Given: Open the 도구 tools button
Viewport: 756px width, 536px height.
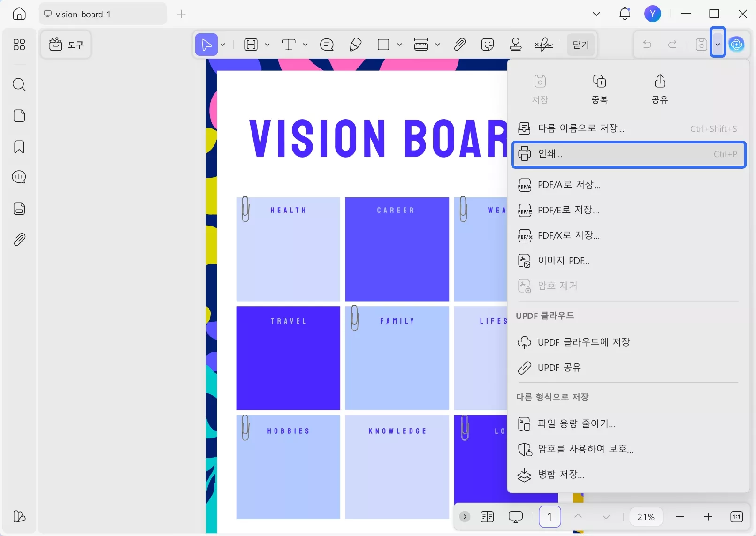Looking at the screenshot, I should click(66, 45).
